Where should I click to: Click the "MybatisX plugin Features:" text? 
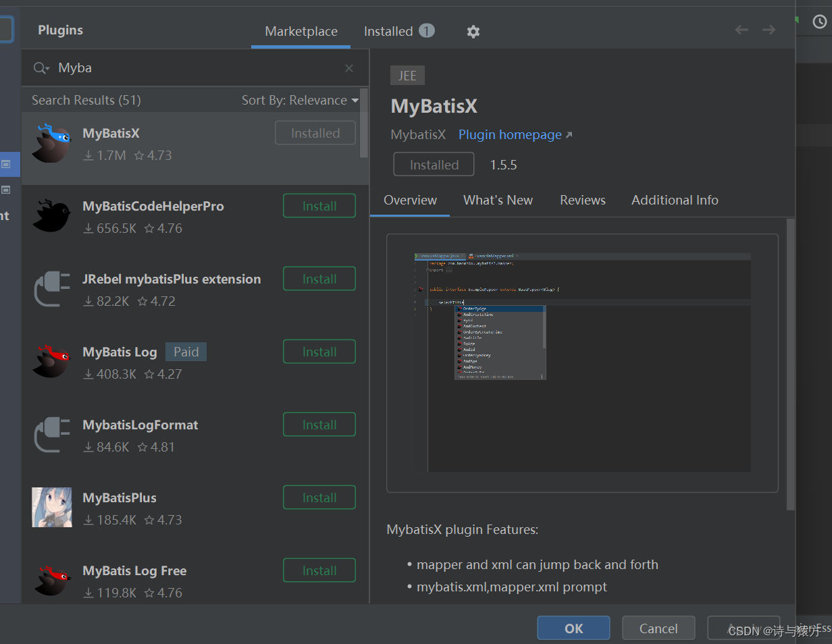(x=463, y=529)
